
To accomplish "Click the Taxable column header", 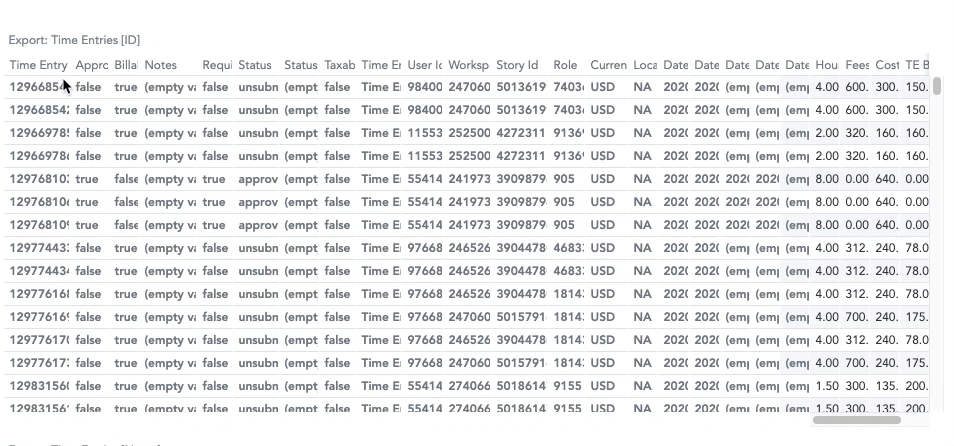I will (x=340, y=65).
